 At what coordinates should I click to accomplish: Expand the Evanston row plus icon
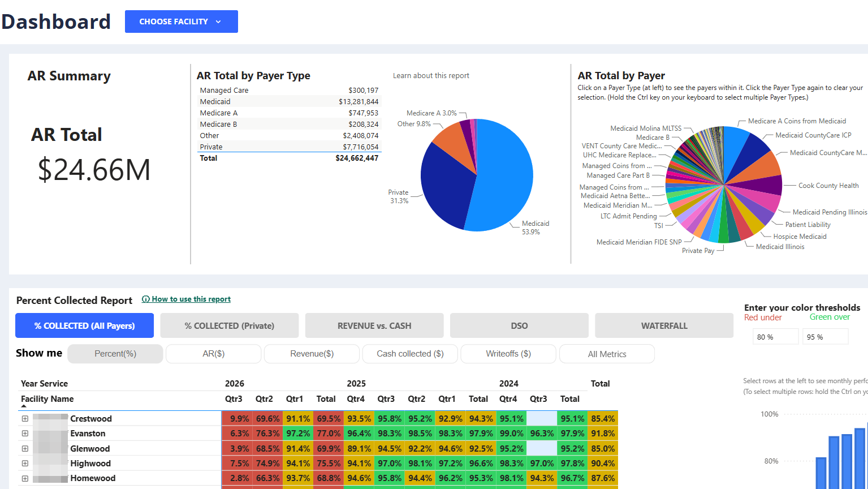[x=25, y=434]
